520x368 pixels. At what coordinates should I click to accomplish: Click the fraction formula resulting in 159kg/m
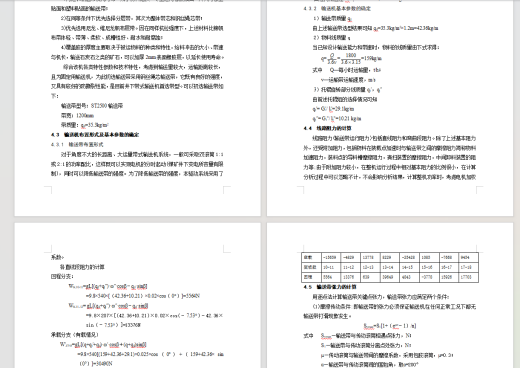(351, 58)
